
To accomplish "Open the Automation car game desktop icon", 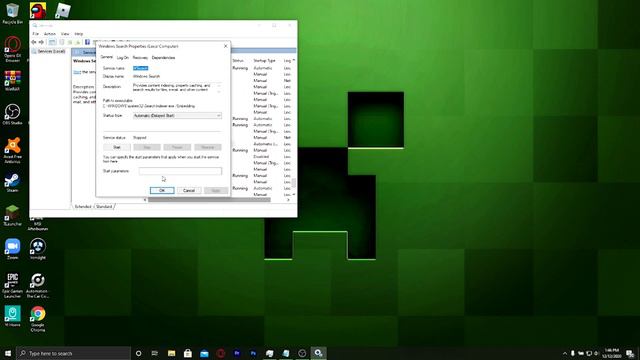I will (x=38, y=285).
